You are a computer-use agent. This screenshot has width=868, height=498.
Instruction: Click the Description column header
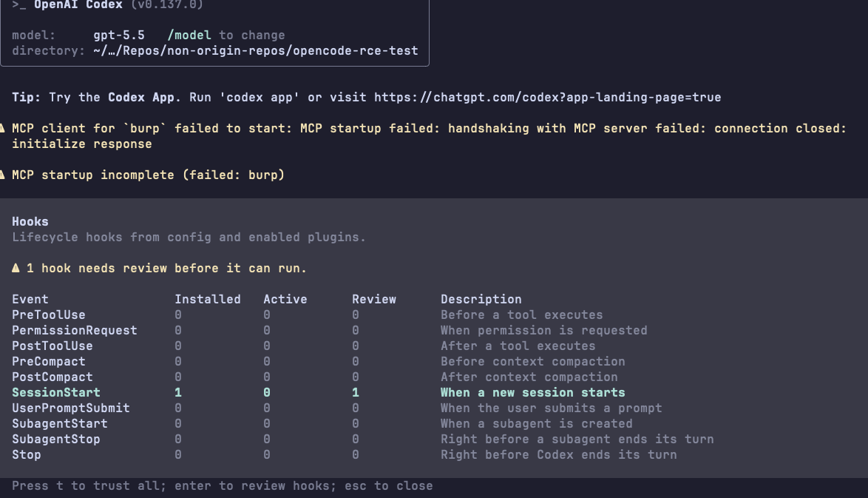(x=481, y=299)
